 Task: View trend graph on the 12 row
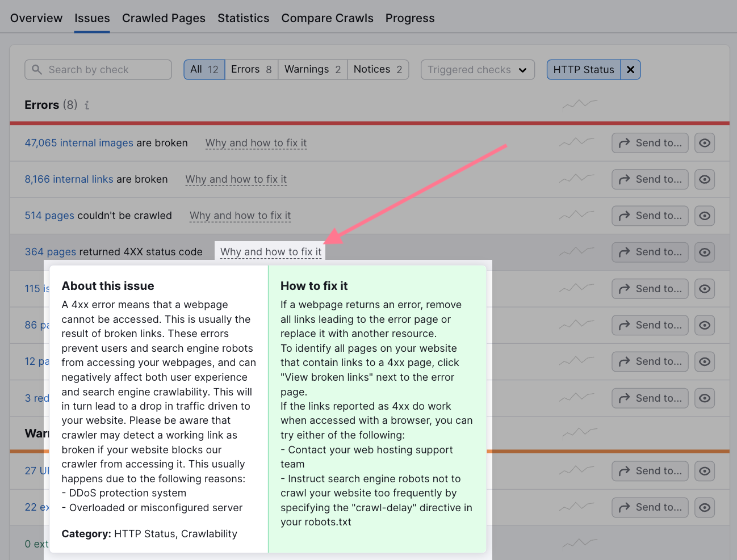coord(577,360)
